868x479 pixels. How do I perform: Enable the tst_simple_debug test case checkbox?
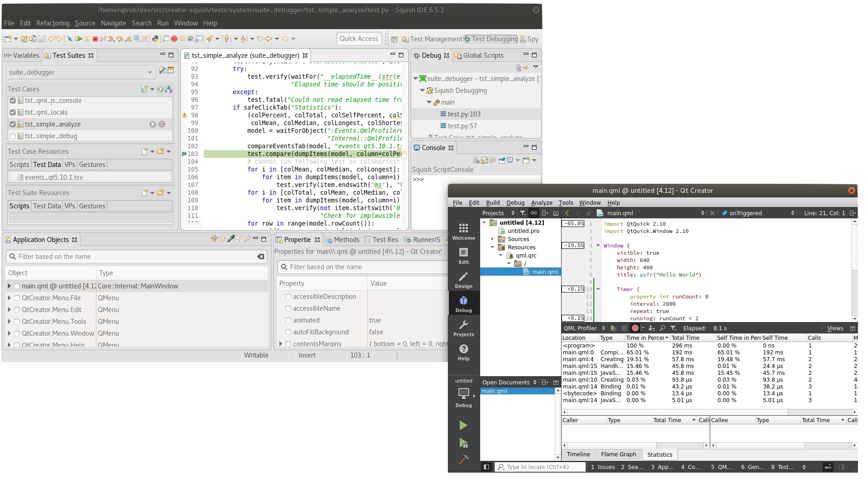click(x=13, y=136)
